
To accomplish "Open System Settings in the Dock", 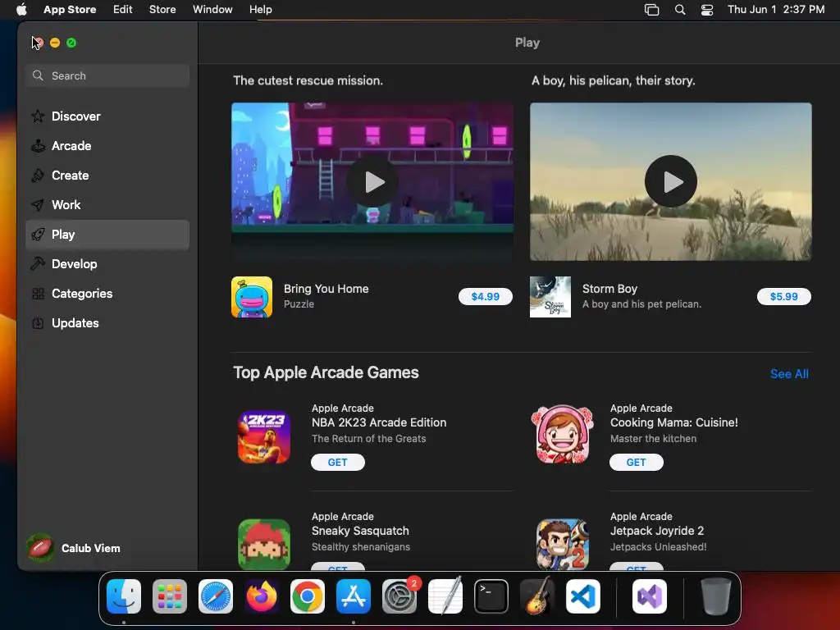I will point(399,596).
